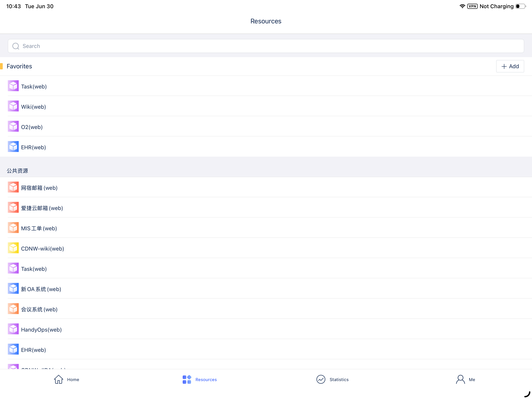Click the O2(web) purple cube icon

pyautogui.click(x=13, y=126)
